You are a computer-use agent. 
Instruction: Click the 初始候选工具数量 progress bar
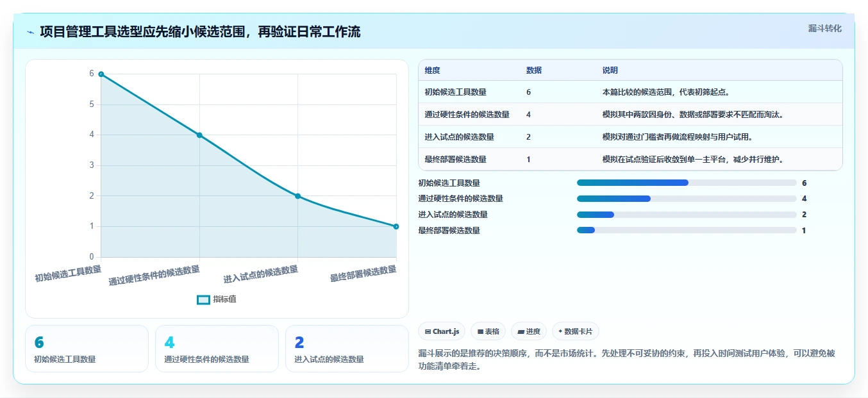(x=687, y=183)
